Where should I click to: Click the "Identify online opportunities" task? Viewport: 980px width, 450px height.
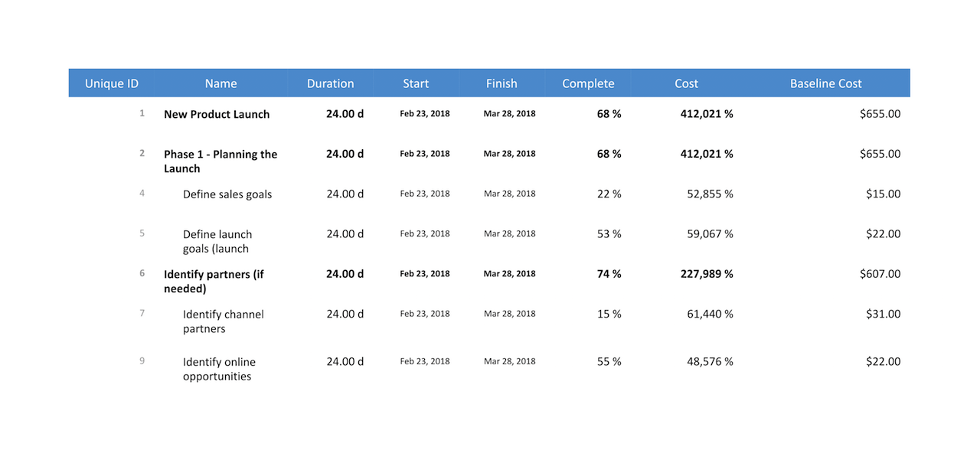click(x=219, y=369)
